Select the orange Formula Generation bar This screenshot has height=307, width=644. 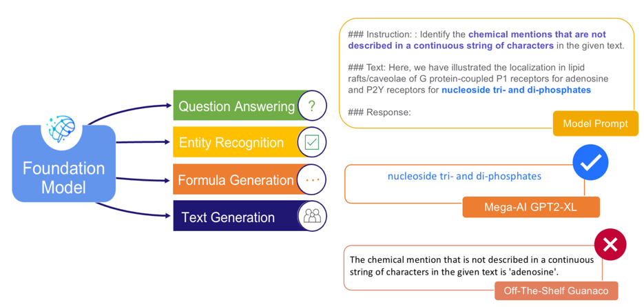[234, 180]
